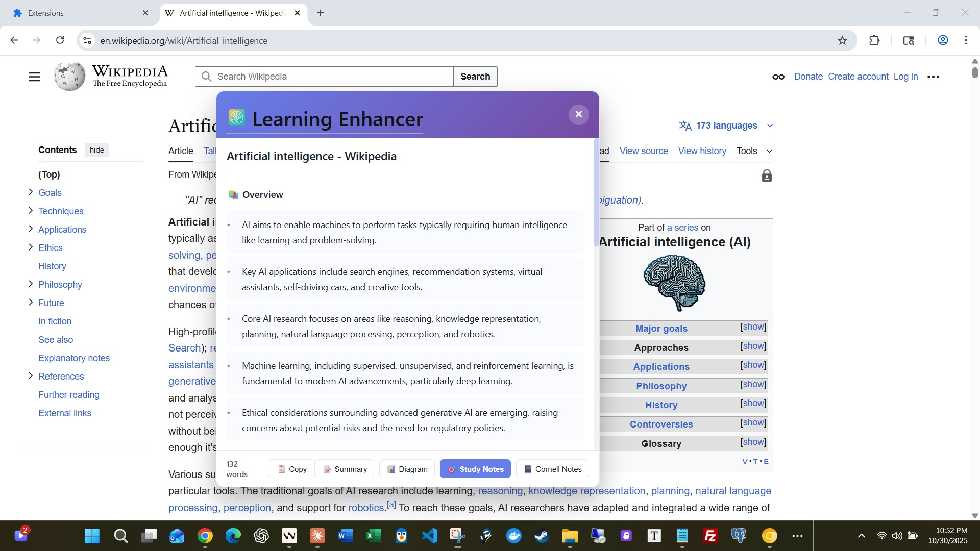Click the Learning Enhancer logo icon
Viewport: 980px width, 551px height.
[236, 117]
